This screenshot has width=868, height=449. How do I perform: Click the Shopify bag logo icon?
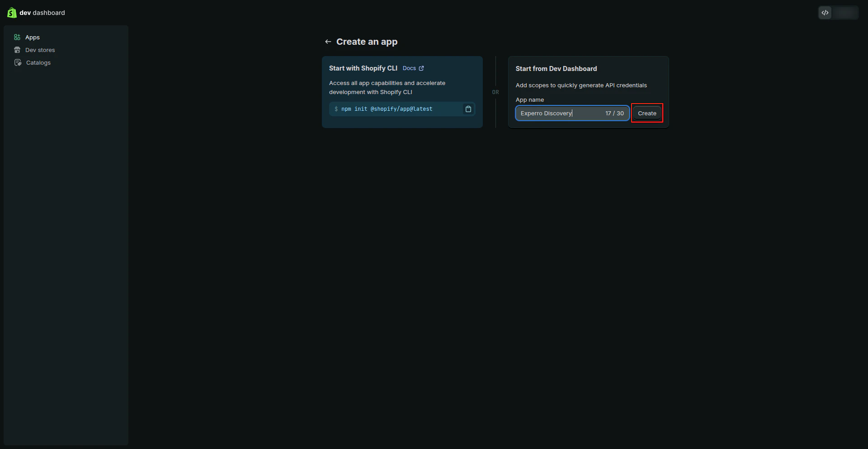pos(12,13)
